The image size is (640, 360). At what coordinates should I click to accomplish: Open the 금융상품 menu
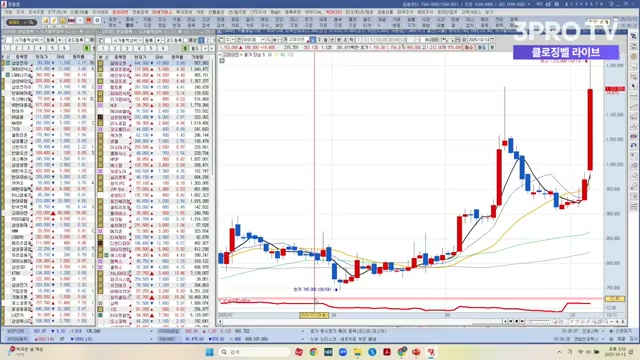coord(385,12)
